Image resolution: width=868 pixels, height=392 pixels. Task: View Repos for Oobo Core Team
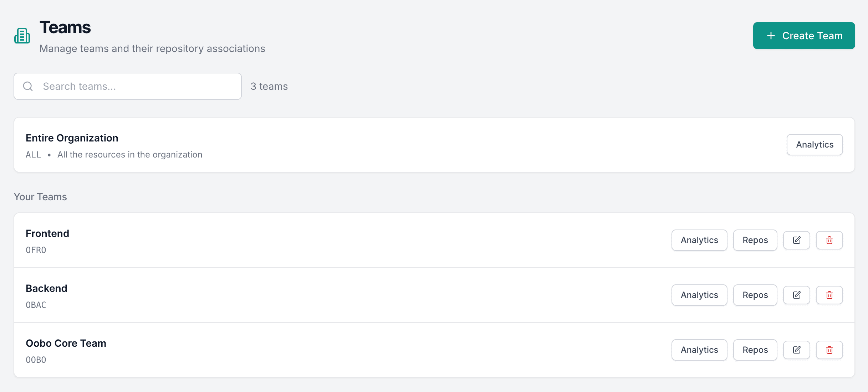(755, 350)
